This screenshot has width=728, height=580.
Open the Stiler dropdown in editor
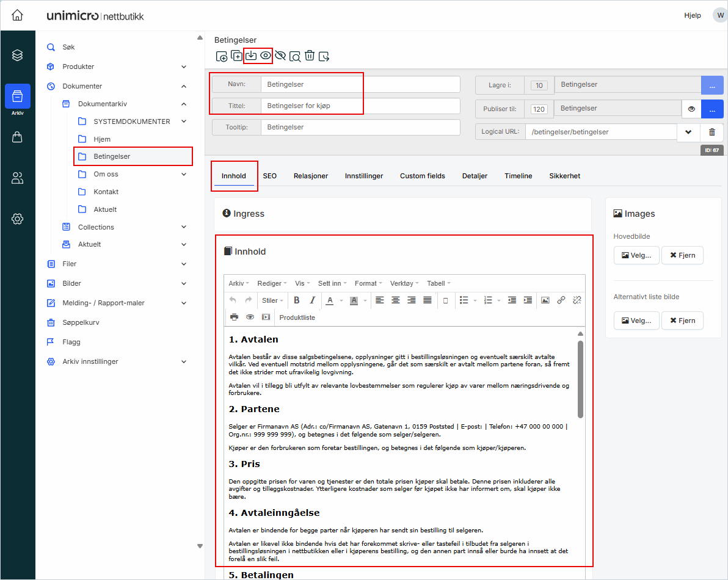click(x=272, y=300)
